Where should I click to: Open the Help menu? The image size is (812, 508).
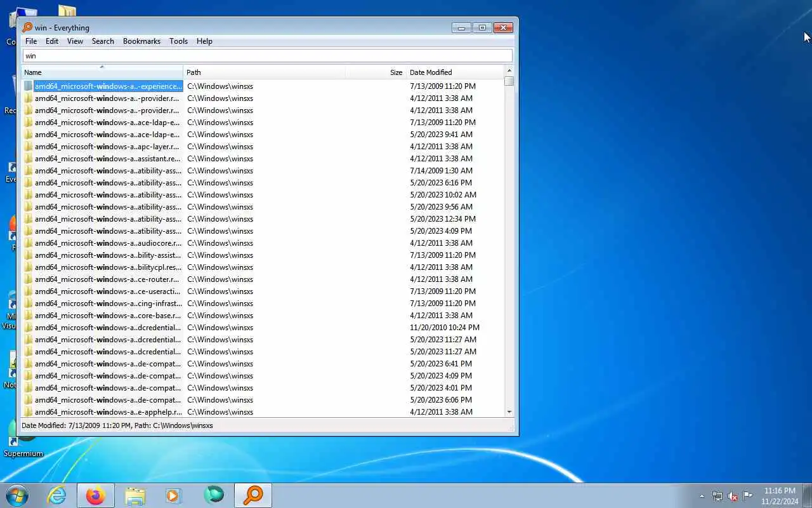204,41
